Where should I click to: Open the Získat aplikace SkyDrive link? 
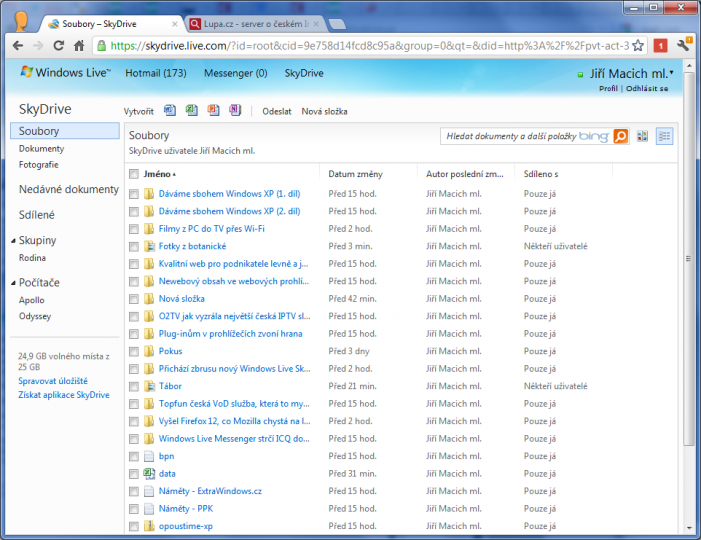pos(63,395)
